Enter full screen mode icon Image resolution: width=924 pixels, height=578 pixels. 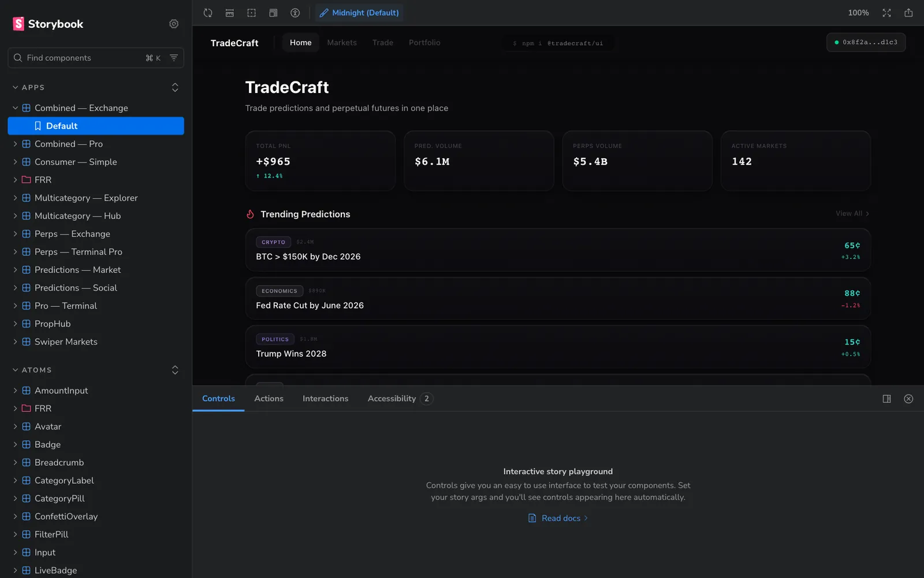click(x=886, y=13)
